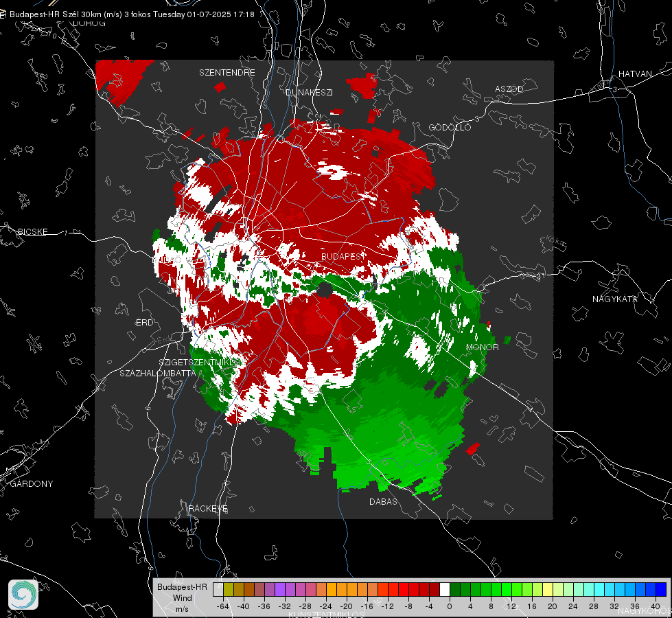
Task: Click the image title 'Budapest-HR Szél 30km' text
Action: (56, 14)
